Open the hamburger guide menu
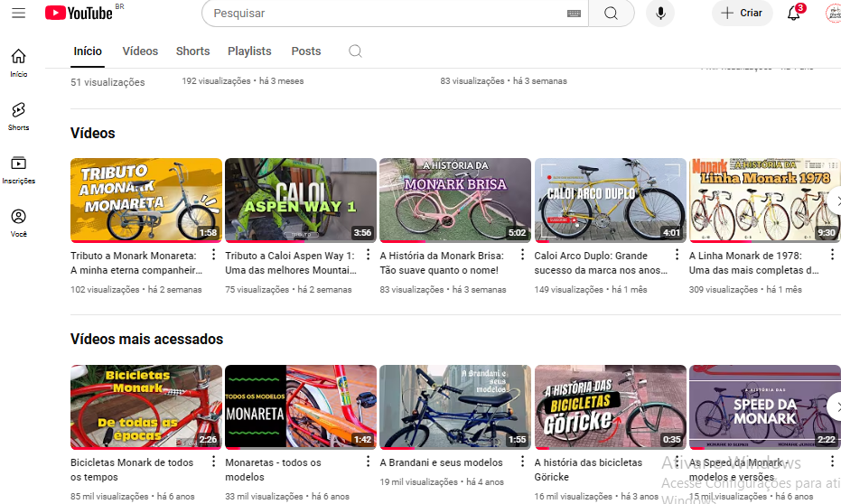This screenshot has width=841, height=504. pos(19,13)
